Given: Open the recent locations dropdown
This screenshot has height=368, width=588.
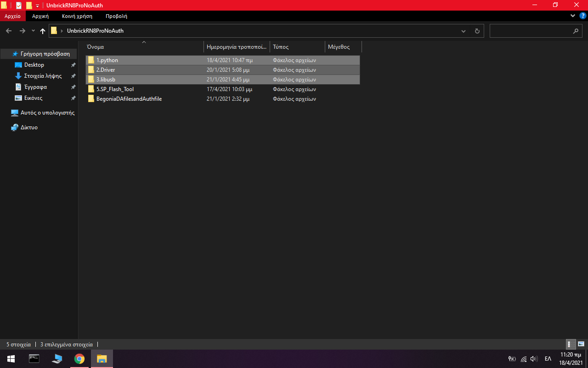Looking at the screenshot, I should [33, 31].
